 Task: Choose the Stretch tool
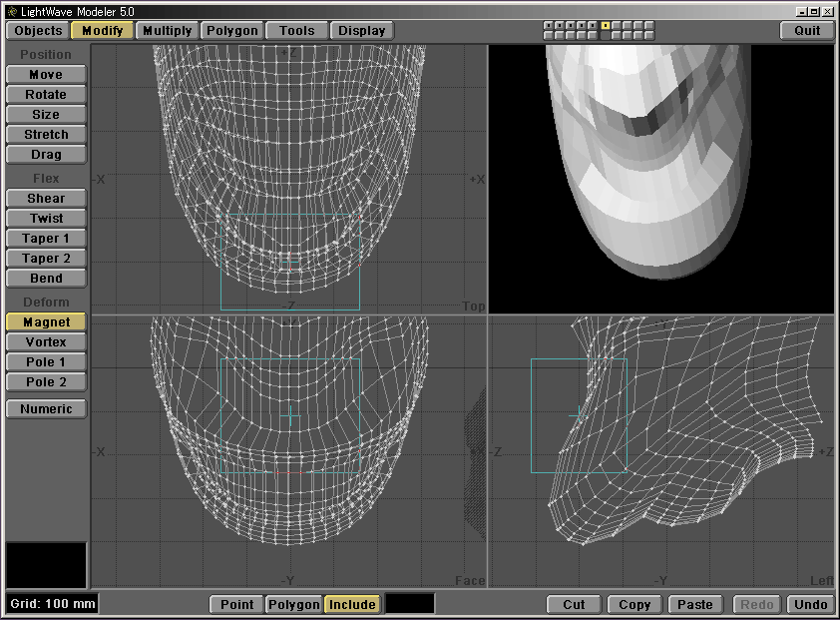click(x=46, y=135)
